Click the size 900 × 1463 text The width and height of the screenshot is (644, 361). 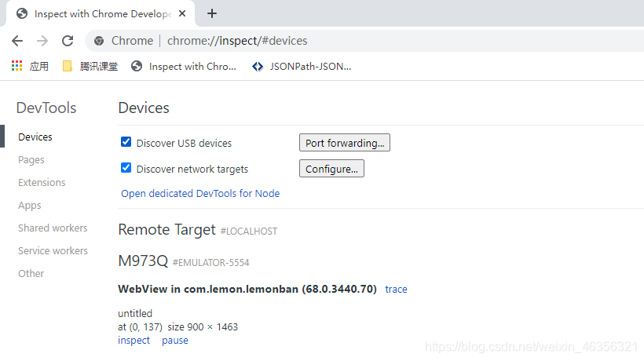click(x=203, y=327)
